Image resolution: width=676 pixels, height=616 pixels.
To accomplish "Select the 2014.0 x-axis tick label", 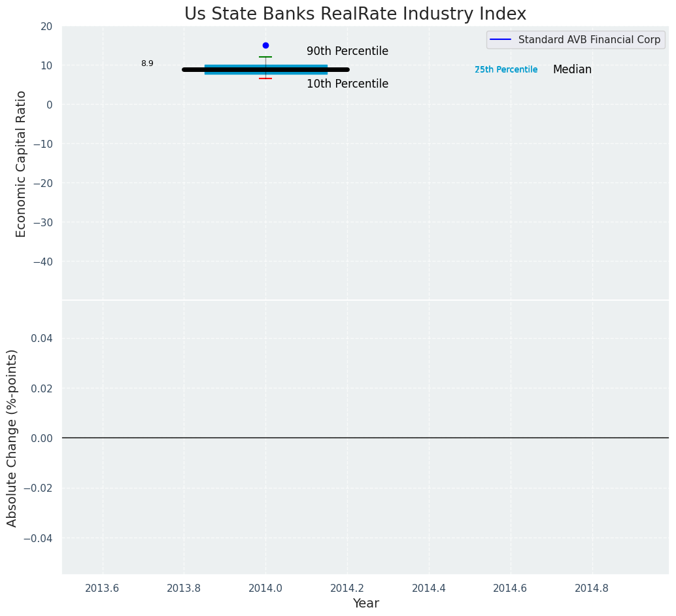I will click(x=265, y=588).
